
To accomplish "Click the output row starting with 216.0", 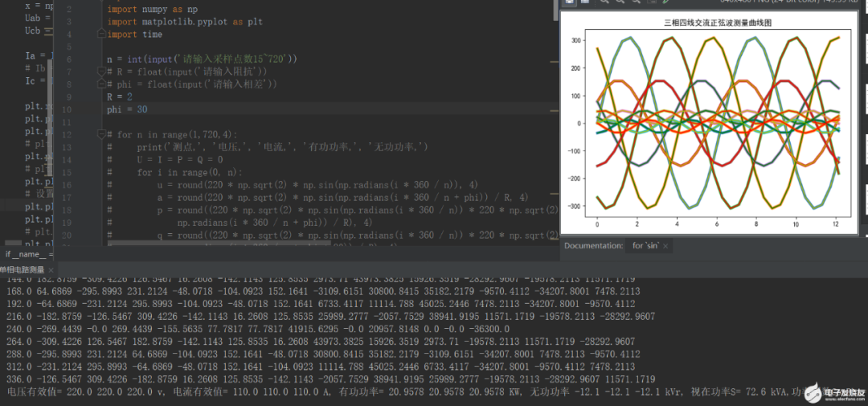I will coord(331,317).
